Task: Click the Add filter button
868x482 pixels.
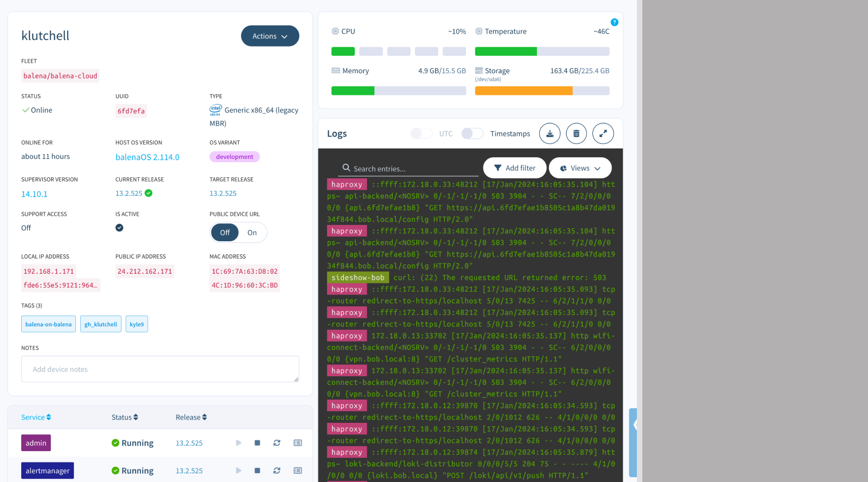Action: coord(514,168)
